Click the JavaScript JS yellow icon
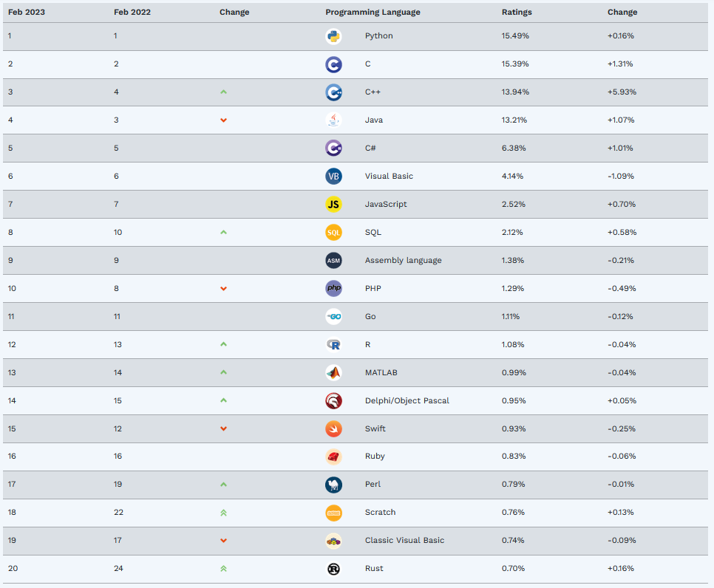Screen dimensions: 714x588 point(333,205)
